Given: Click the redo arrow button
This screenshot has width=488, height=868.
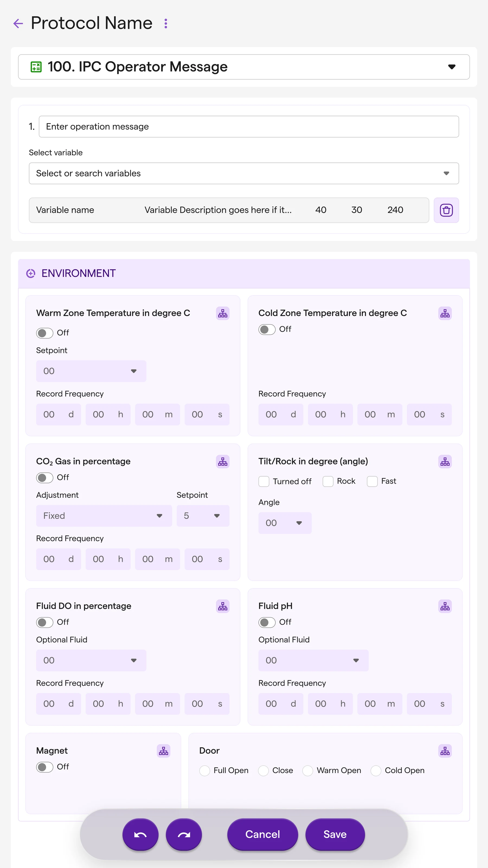Looking at the screenshot, I should [184, 834].
